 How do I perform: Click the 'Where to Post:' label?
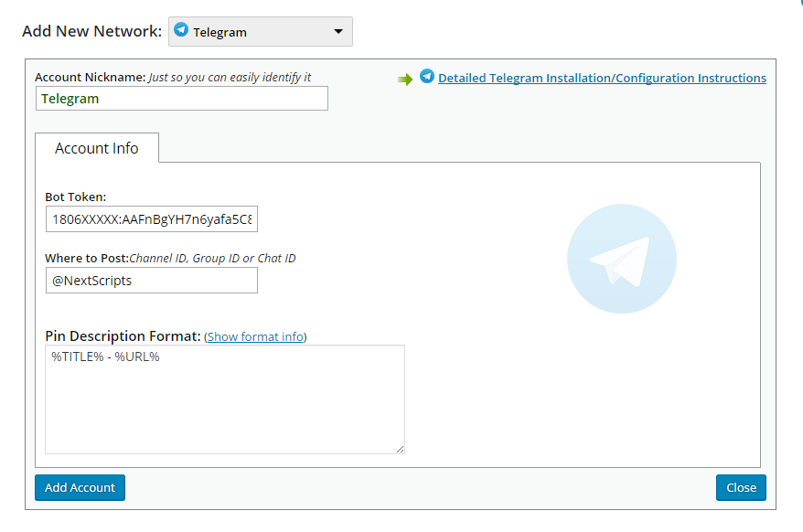[x=87, y=258]
